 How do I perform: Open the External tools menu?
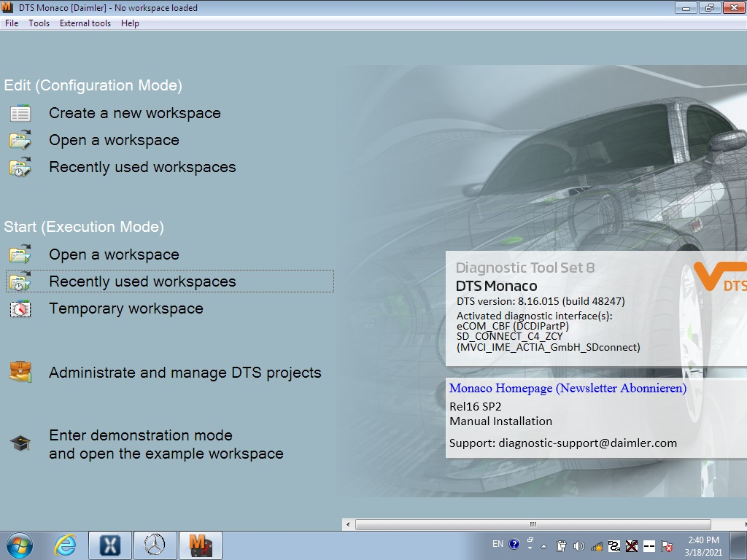point(85,23)
